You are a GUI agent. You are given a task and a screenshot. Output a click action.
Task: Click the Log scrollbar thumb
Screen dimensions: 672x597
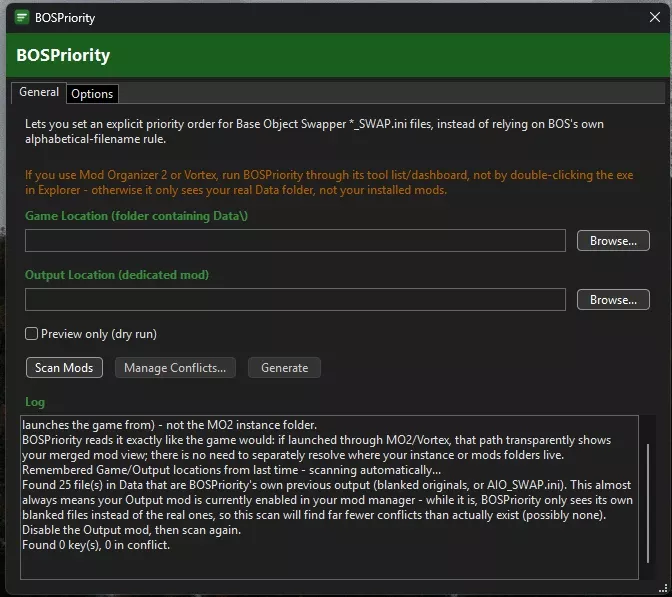point(648,504)
